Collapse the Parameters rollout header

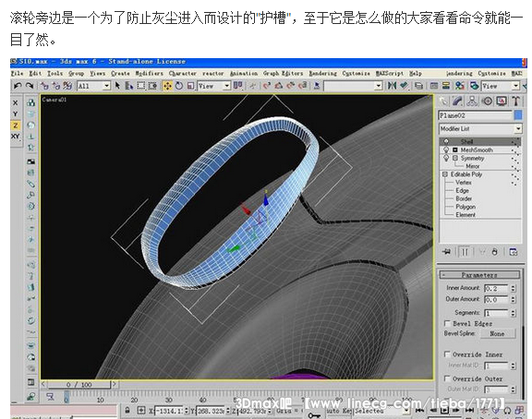click(479, 275)
